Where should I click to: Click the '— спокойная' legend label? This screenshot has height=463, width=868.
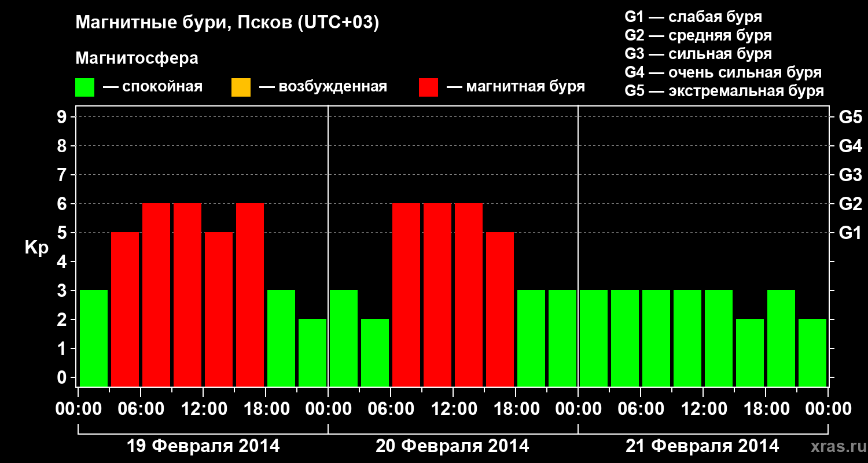[x=153, y=87]
